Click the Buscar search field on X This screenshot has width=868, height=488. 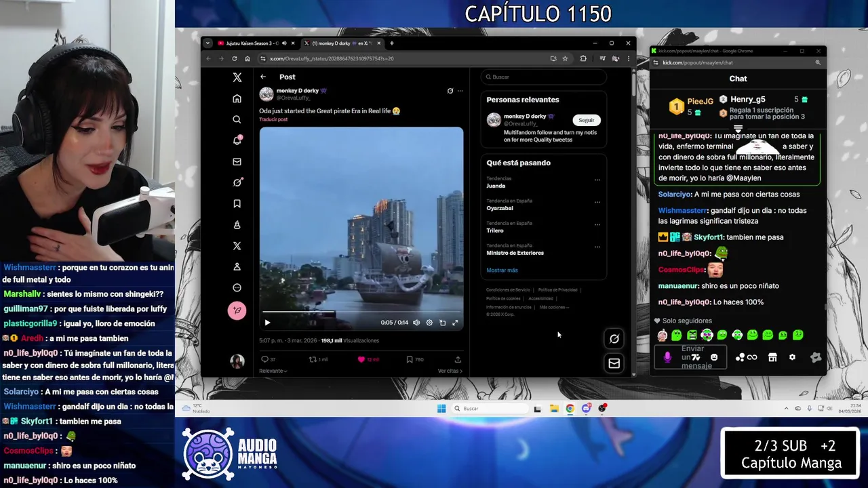pos(544,77)
